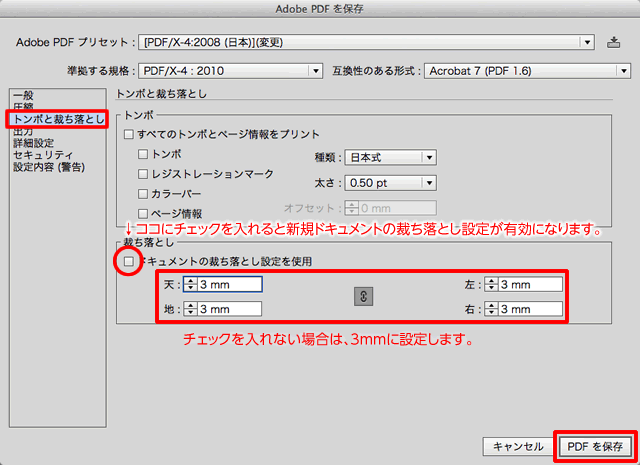Select 出力 in the category list
This screenshot has height=465, width=640.
(23, 131)
